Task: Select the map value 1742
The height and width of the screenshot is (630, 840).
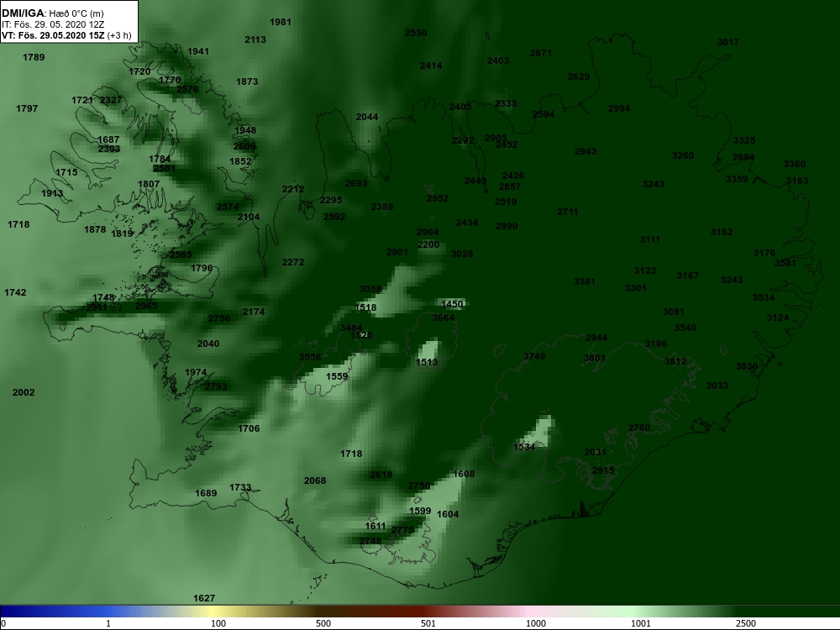Action: click(15, 292)
